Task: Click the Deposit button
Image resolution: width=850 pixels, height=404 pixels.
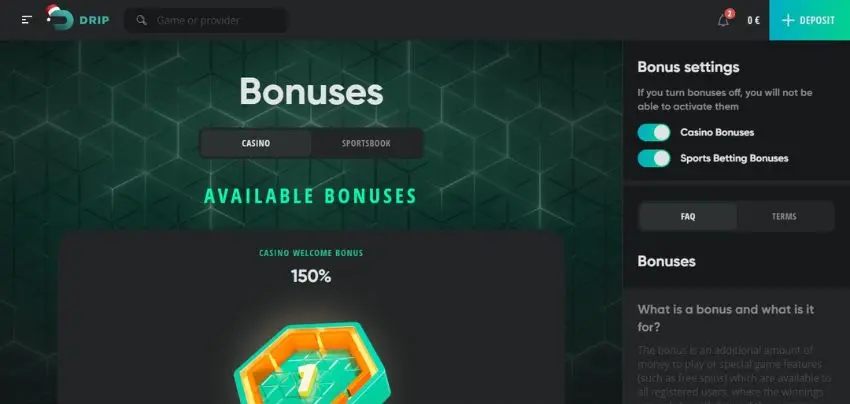Action: [x=809, y=20]
